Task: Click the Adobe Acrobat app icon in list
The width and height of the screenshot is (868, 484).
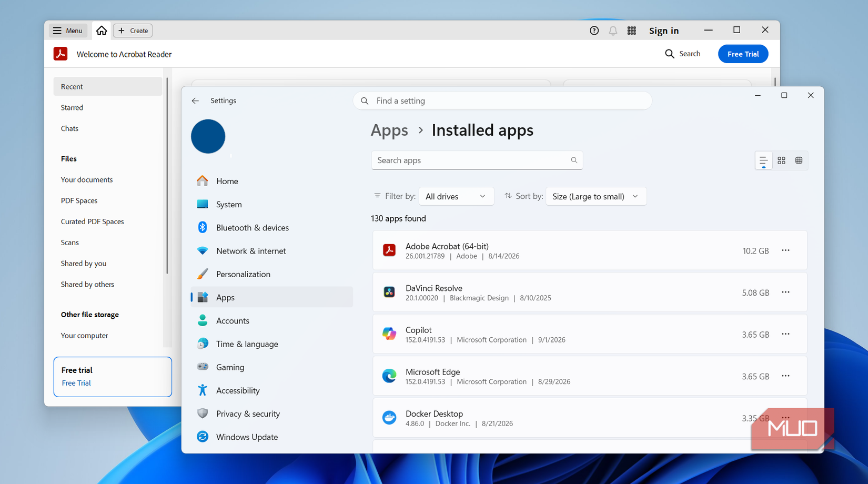Action: pos(389,250)
